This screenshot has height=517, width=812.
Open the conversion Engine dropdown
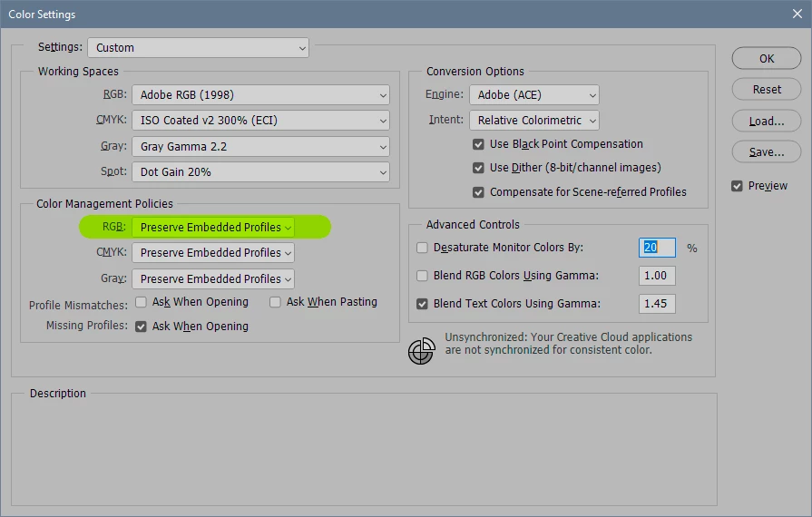533,94
